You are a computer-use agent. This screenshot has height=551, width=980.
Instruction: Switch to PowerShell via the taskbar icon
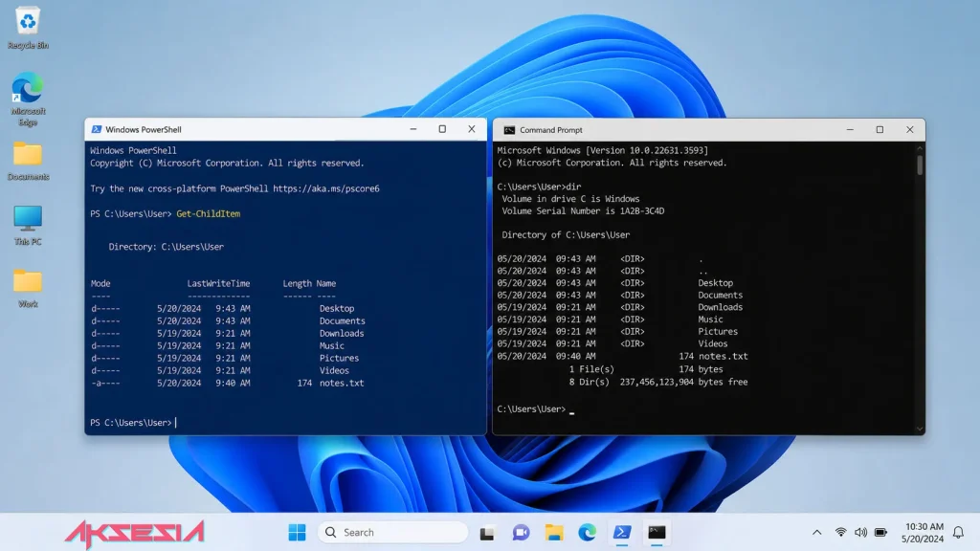(x=622, y=532)
